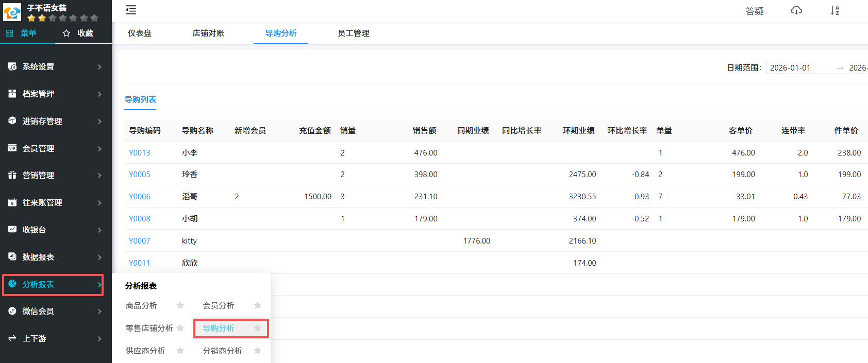
Task: Click the 系统设置 sidebar icon
Action: coord(12,66)
